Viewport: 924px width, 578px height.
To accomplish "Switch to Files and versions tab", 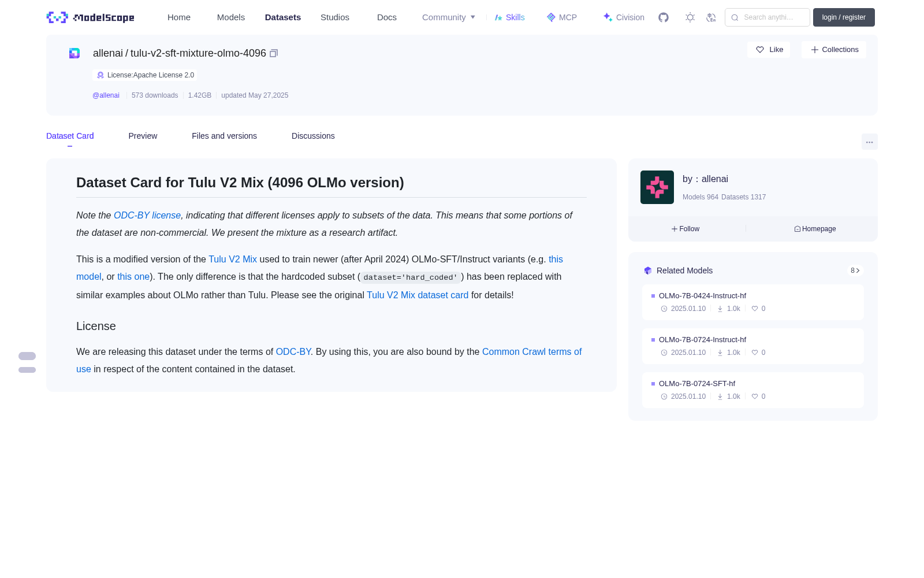I will pyautogui.click(x=224, y=136).
